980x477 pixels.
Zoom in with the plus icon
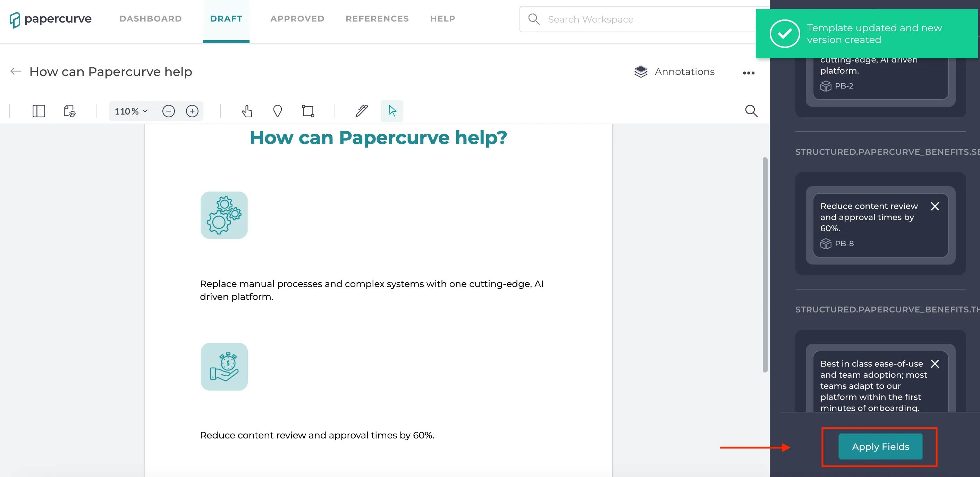(x=192, y=111)
